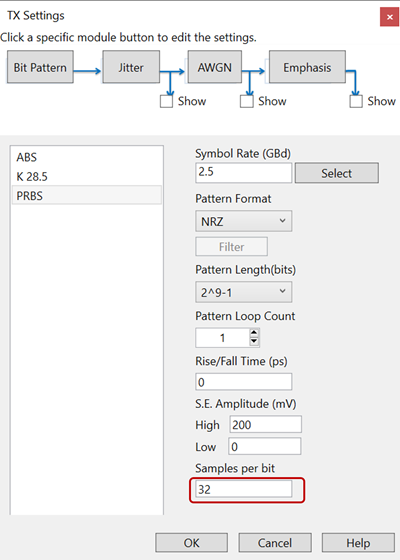The width and height of the screenshot is (400, 560).
Task: Click the Samples per bit field
Action: [244, 489]
